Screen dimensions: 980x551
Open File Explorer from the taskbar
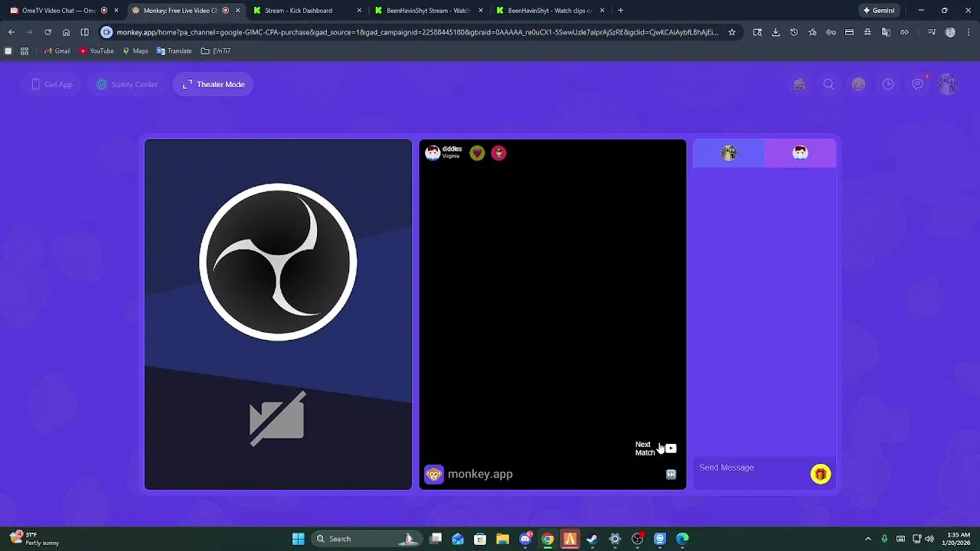pos(502,539)
